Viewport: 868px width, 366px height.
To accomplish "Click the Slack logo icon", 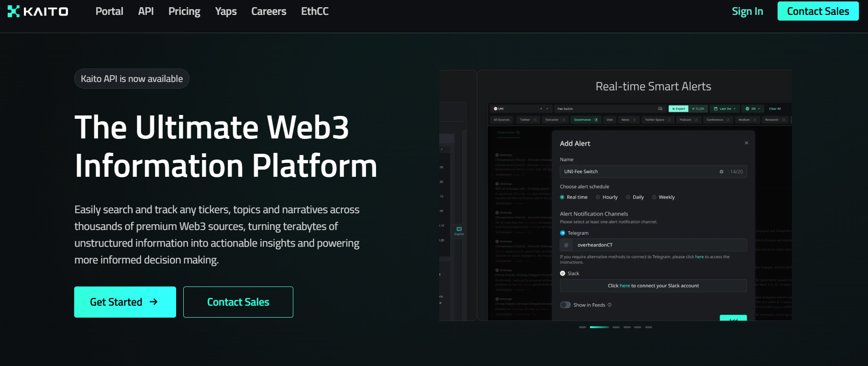I will point(563,273).
